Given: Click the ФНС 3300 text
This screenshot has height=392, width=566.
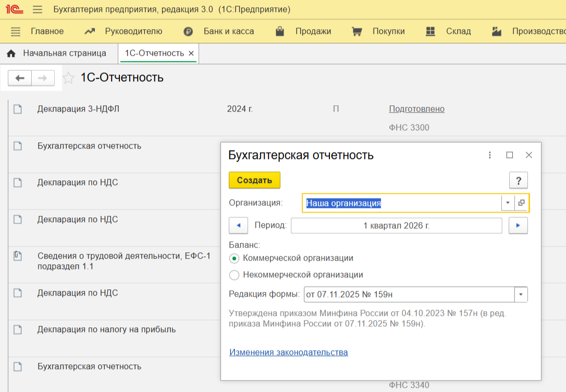Looking at the screenshot, I should [x=409, y=128].
